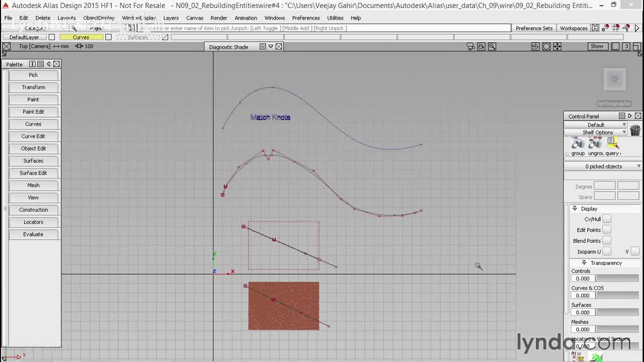Click the prompt line input field
Image resolution: width=644 pixels, height=362 pixels.
click(x=325, y=28)
